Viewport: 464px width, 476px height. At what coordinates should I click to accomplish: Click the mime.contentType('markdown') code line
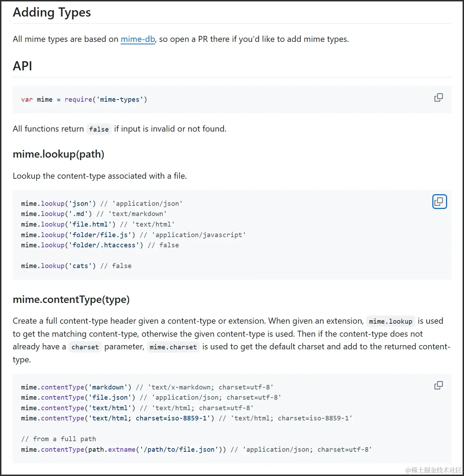pyautogui.click(x=147, y=387)
